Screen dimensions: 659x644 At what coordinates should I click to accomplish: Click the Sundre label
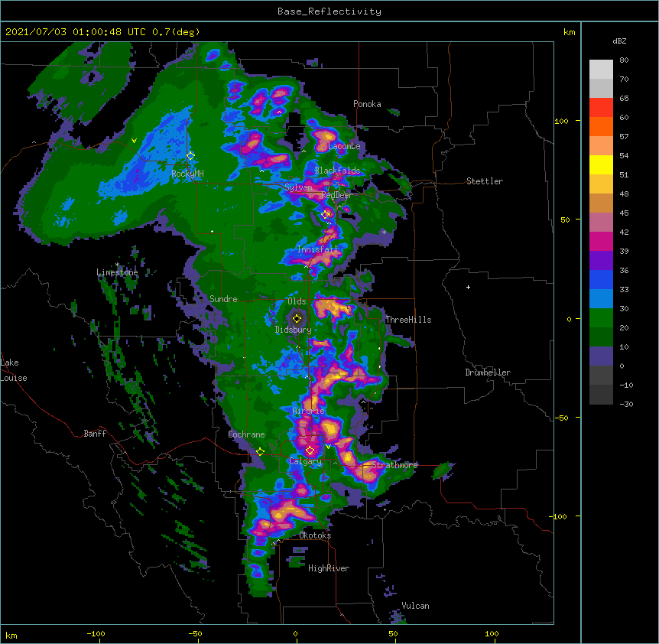tap(223, 299)
